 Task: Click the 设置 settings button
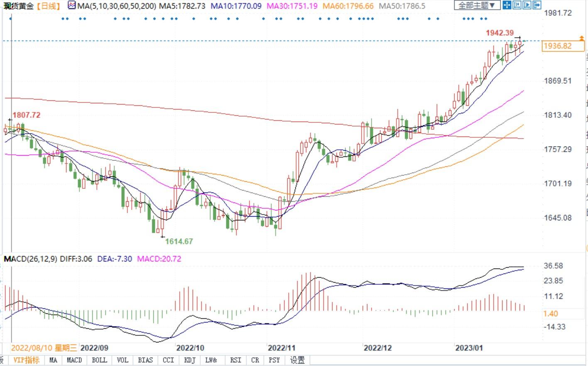pyautogui.click(x=297, y=360)
